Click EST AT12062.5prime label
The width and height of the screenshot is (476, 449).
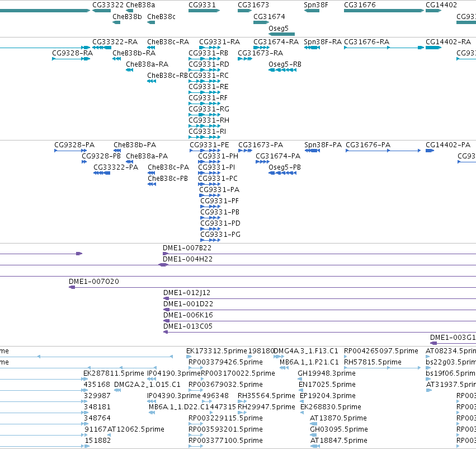(x=136, y=429)
